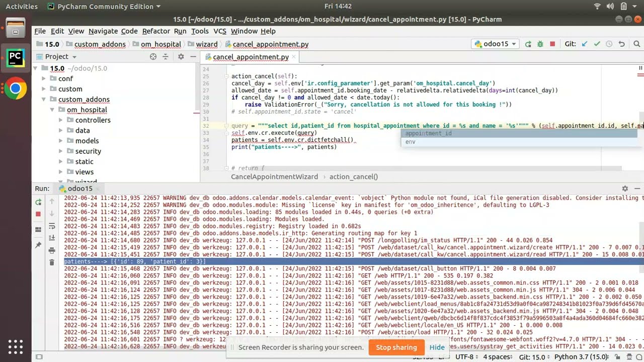Viewport: 644px width, 362px height.
Task: Toggle soft-wrap in Run console
Action: pyautogui.click(x=52, y=227)
